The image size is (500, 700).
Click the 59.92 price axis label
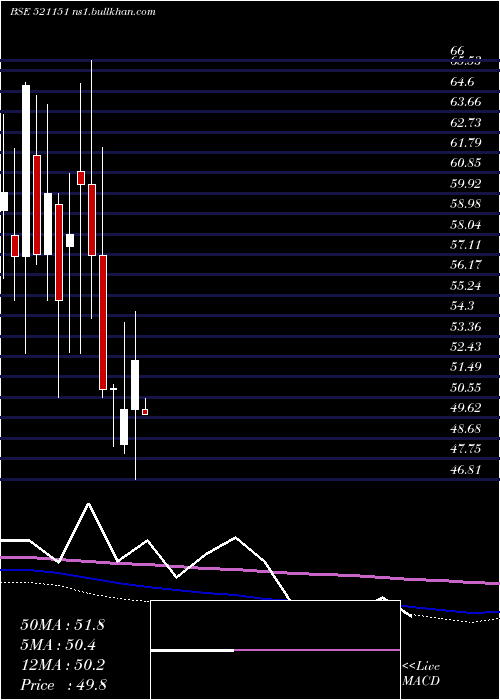[x=466, y=183]
